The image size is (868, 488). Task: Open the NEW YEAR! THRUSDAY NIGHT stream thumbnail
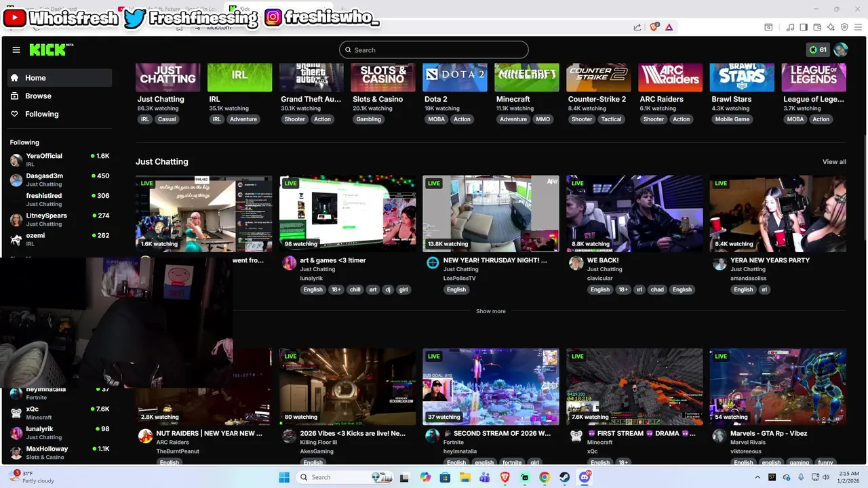coord(491,213)
